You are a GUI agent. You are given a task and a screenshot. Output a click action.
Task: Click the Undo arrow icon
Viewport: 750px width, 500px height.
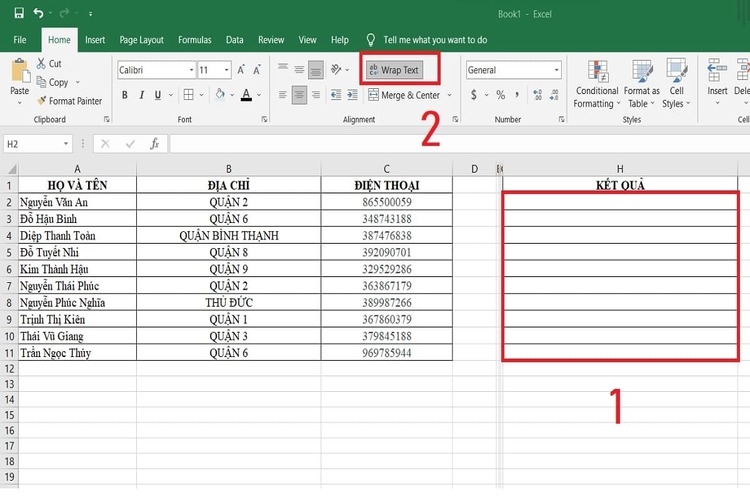point(38,13)
